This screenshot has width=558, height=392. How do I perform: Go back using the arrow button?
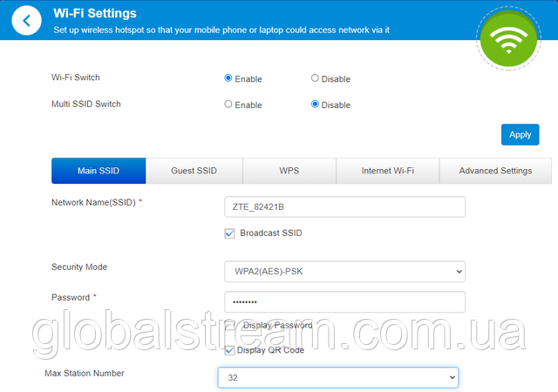[x=26, y=21]
